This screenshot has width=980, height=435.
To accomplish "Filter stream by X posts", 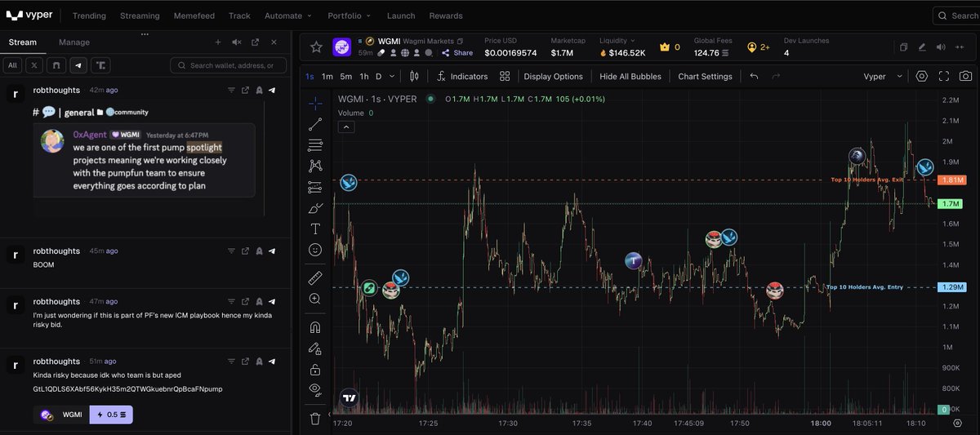I will pyautogui.click(x=34, y=65).
